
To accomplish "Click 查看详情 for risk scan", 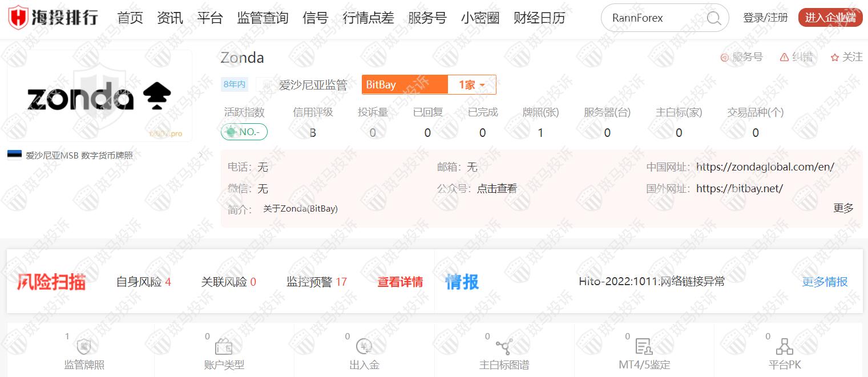I will pyautogui.click(x=400, y=282).
